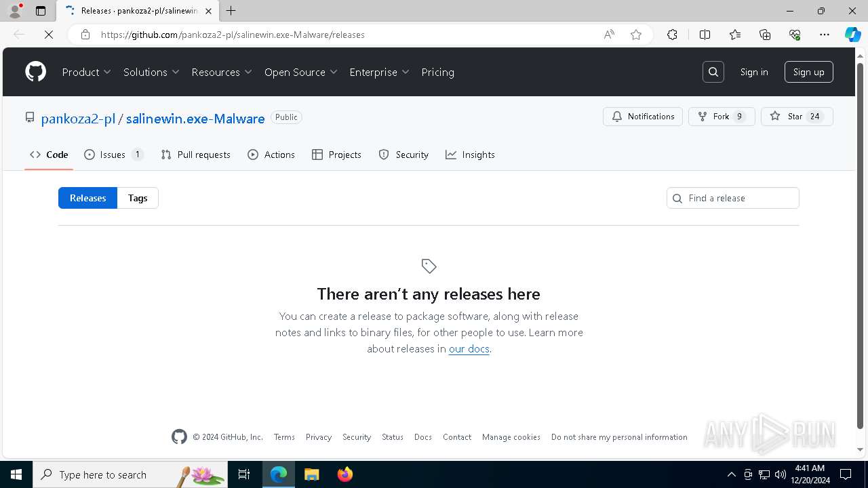
Task: Show hidden system tray icons
Action: pyautogui.click(x=732, y=474)
